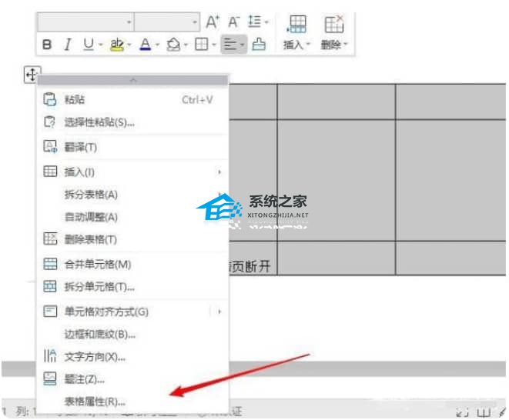Click the Paste clipboard icon
The image size is (509, 420).
(50, 99)
